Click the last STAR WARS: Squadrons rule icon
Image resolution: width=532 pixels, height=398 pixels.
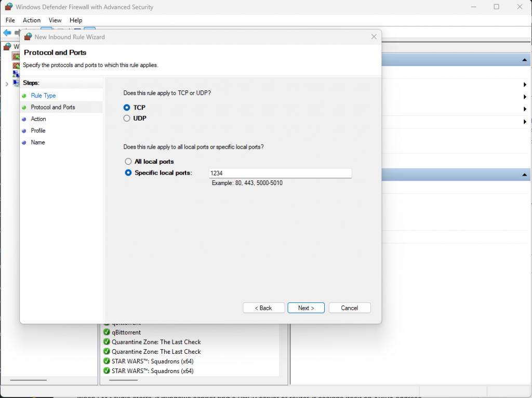[x=107, y=371]
